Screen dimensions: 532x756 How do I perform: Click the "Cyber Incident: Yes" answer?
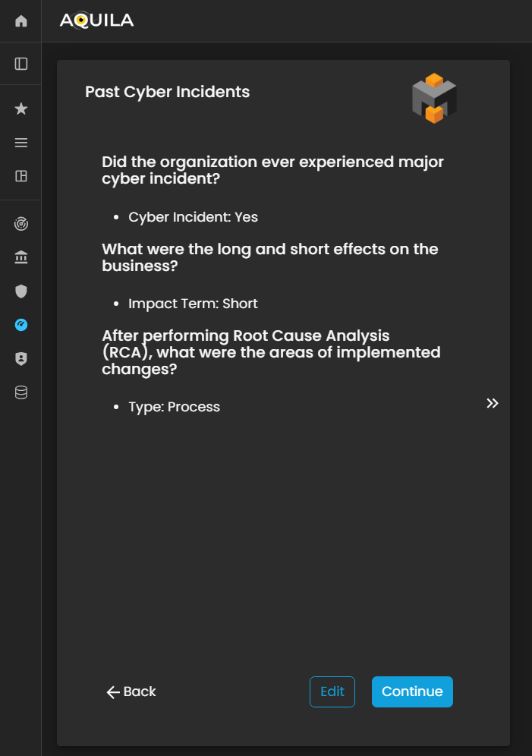pos(193,217)
